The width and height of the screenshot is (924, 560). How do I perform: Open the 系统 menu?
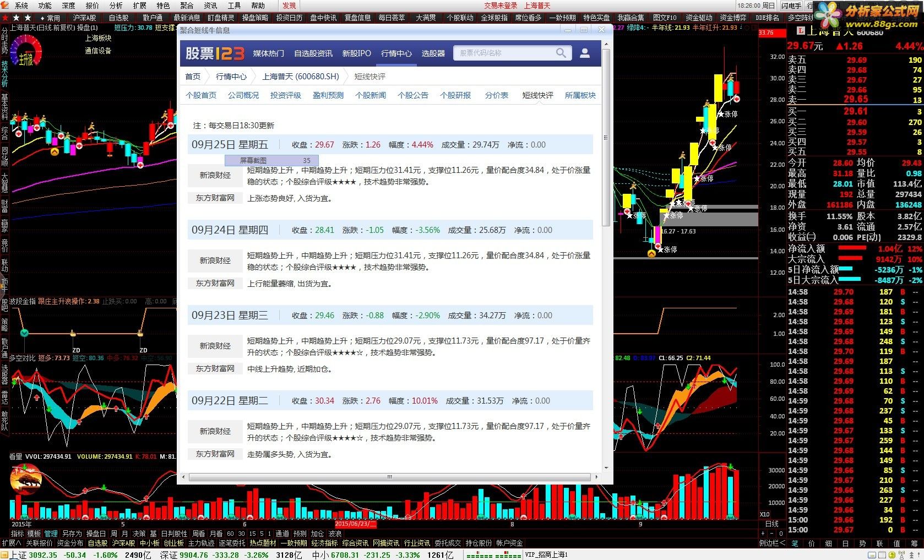pos(21,6)
